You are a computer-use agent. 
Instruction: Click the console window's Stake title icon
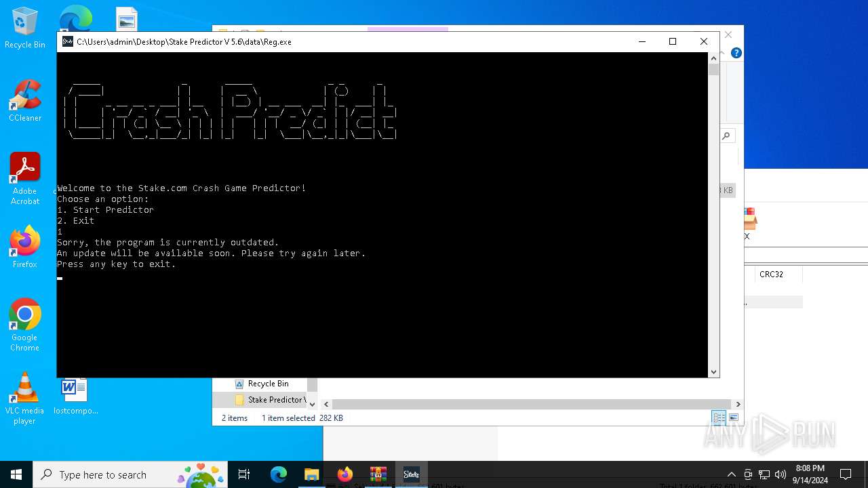click(68, 41)
